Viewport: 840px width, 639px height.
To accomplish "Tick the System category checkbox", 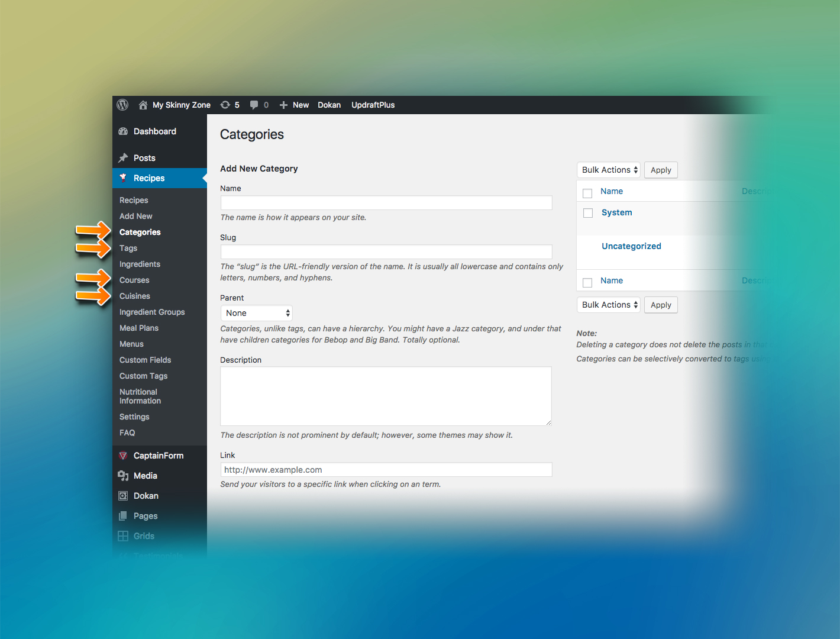I will click(x=588, y=213).
